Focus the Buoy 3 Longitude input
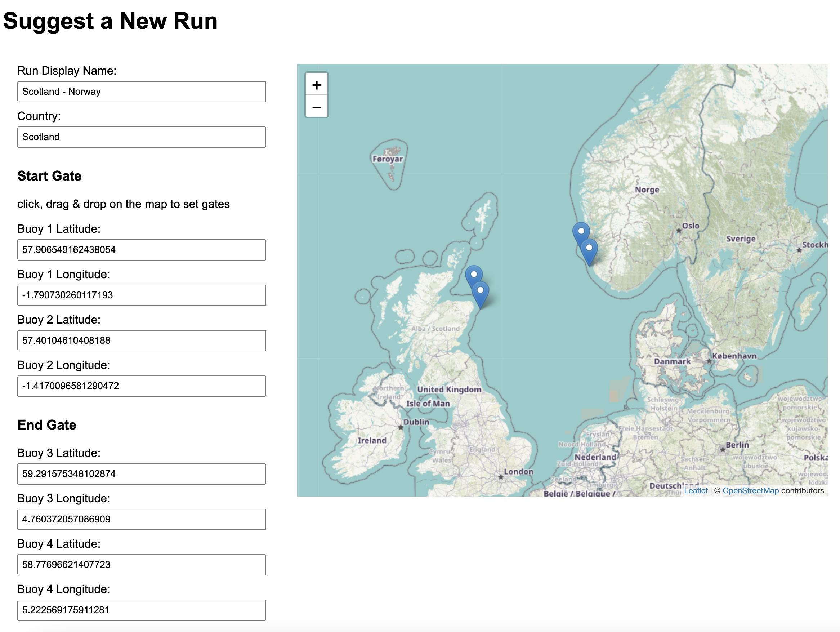 [x=141, y=519]
